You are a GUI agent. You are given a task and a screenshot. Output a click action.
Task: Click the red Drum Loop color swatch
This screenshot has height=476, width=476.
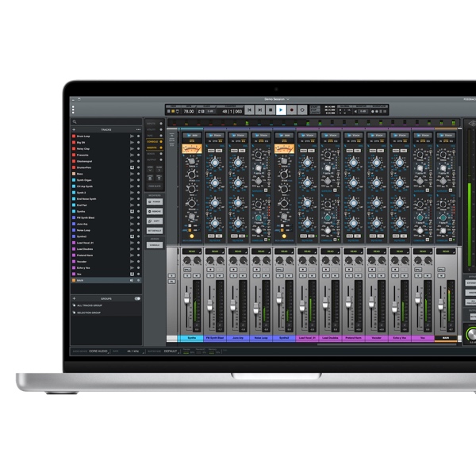(x=74, y=136)
